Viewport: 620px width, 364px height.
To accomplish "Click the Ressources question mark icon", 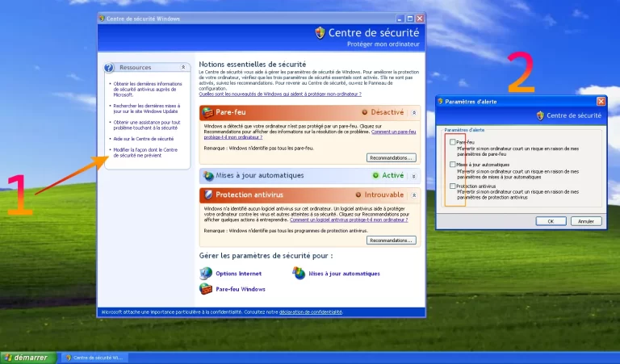I will 109,68.
